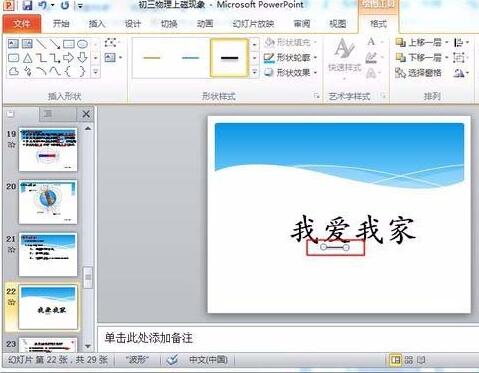479x373 pixels.
Task: Pick the arc shape
Action: pos(41,71)
